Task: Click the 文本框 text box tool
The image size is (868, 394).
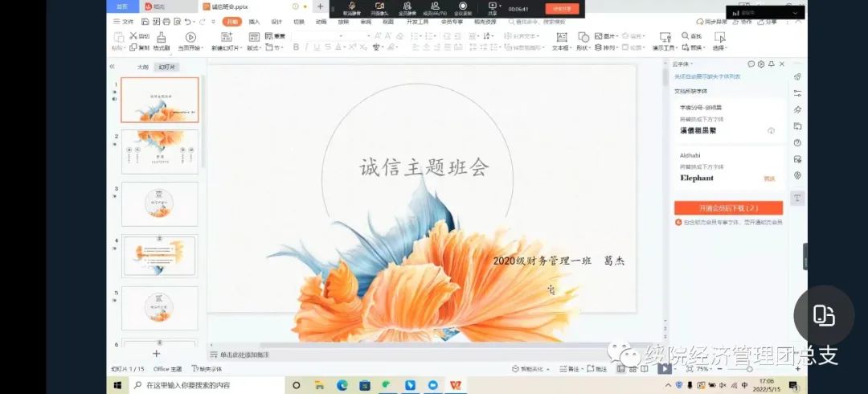Action: tap(561, 37)
